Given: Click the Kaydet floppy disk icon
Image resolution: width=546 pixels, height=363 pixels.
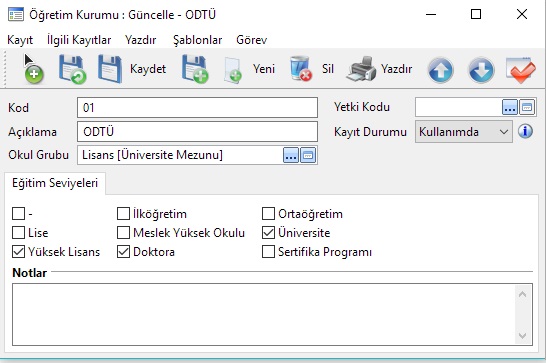Looking at the screenshot, I should 110,69.
